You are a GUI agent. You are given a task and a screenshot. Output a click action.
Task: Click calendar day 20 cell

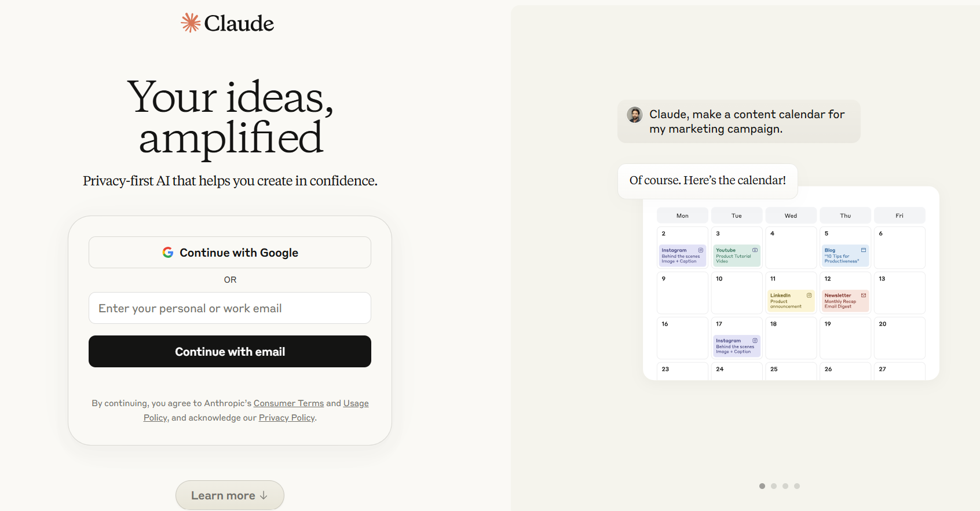click(899, 338)
